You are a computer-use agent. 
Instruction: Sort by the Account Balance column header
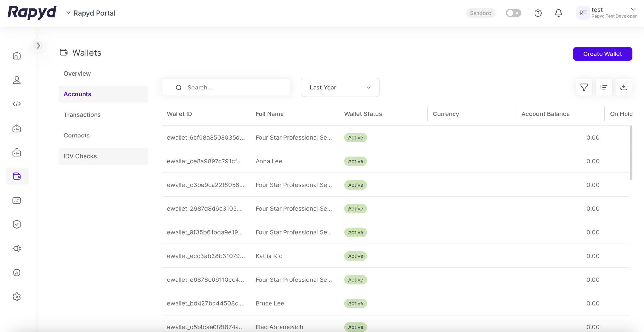click(546, 114)
